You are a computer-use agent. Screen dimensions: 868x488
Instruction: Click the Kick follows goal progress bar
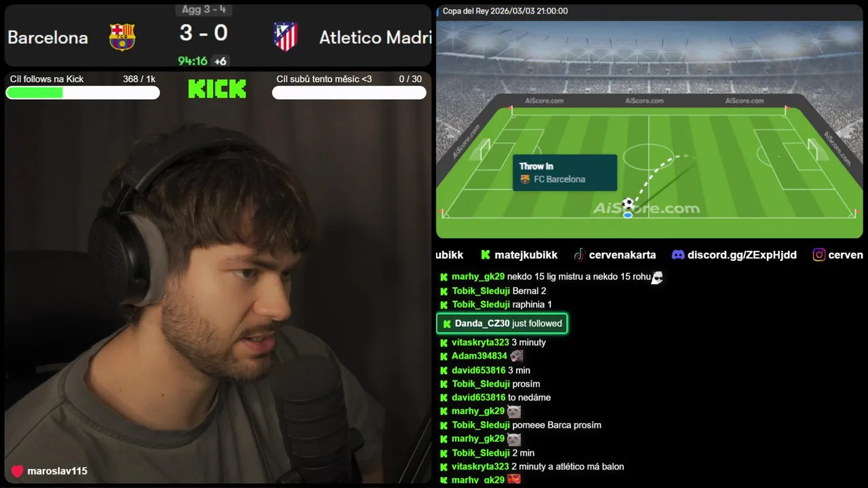coord(83,93)
